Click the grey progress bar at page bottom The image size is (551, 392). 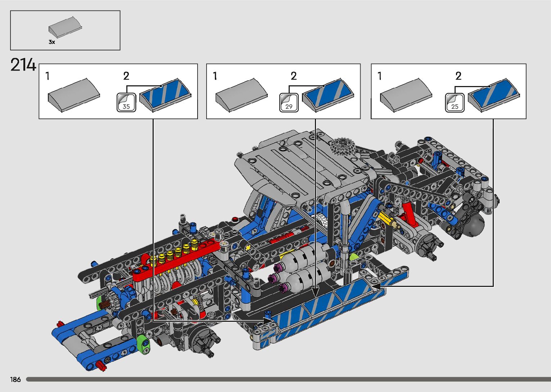tap(288, 379)
